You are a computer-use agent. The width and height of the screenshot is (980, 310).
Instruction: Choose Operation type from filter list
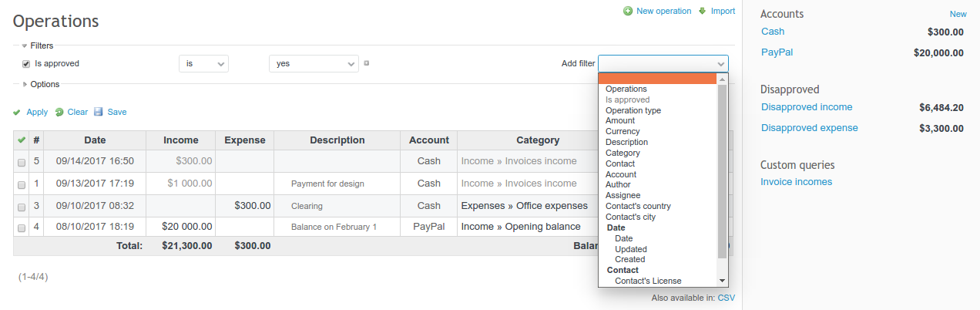point(633,110)
